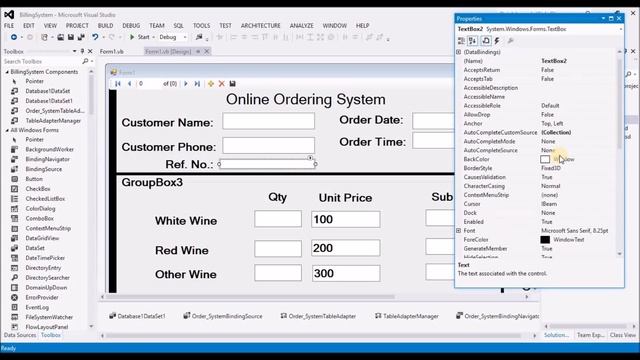The height and width of the screenshot is (360, 640).
Task: Open the ARCHITECTURE menu
Action: [260, 26]
